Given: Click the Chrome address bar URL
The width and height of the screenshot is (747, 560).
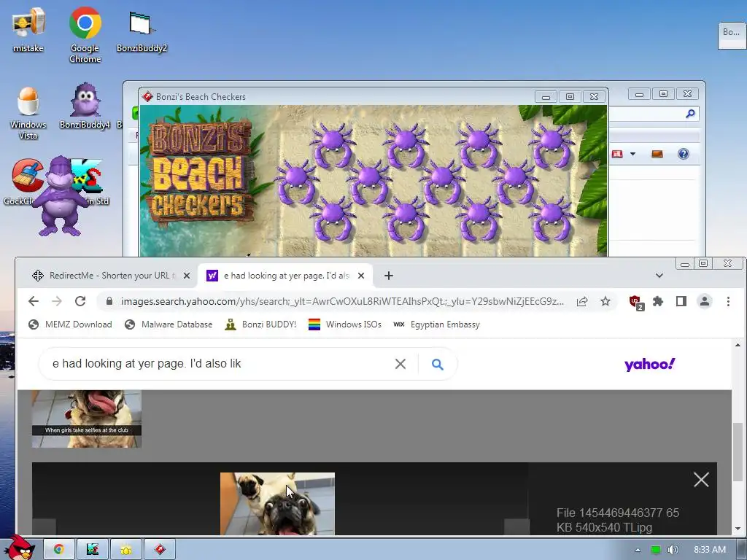Looking at the screenshot, I should point(342,301).
